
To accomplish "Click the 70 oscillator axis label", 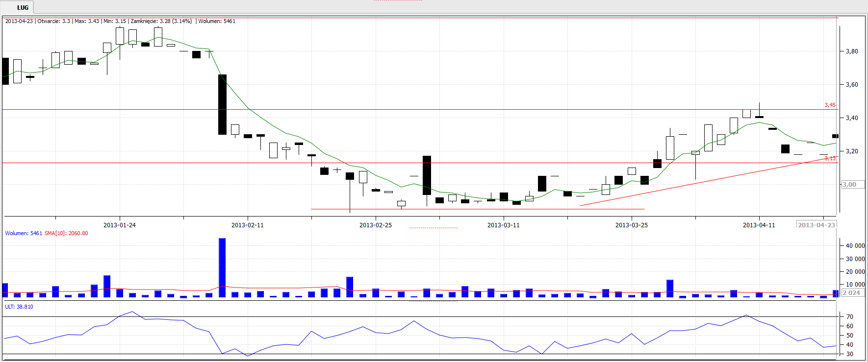I will (x=849, y=317).
